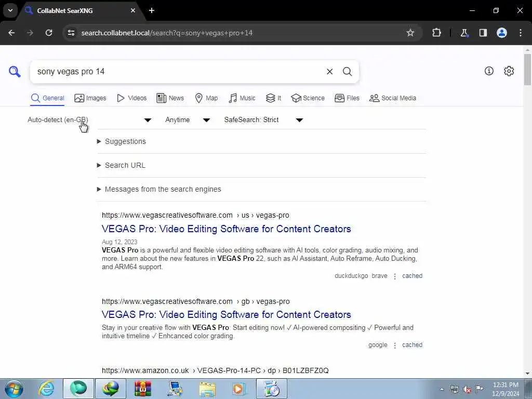The height and width of the screenshot is (399, 532).
Task: Open preferences gear icon
Action: point(509,71)
